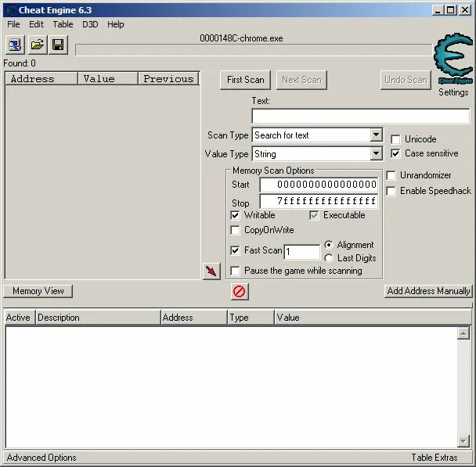Click the First Scan button
The width and height of the screenshot is (476, 467).
(245, 80)
